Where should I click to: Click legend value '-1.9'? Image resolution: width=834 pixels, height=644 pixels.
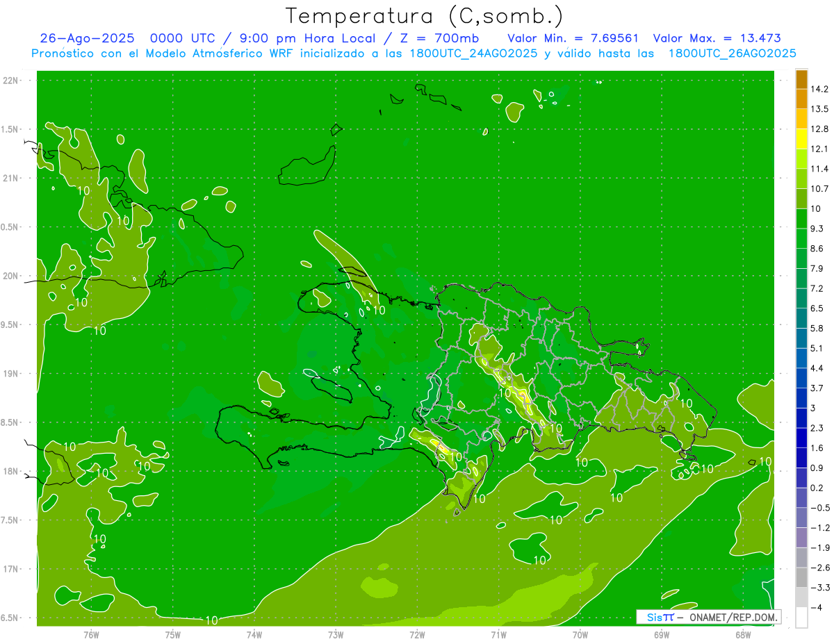(x=819, y=547)
